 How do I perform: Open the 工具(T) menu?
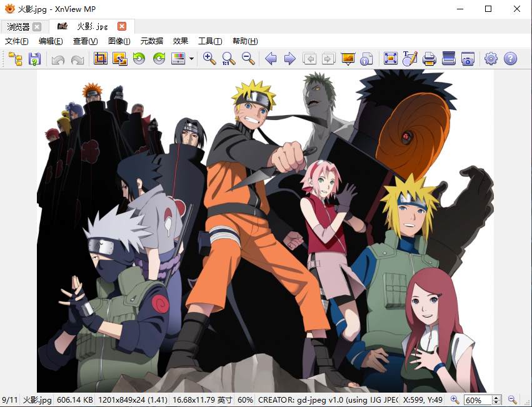pyautogui.click(x=209, y=41)
